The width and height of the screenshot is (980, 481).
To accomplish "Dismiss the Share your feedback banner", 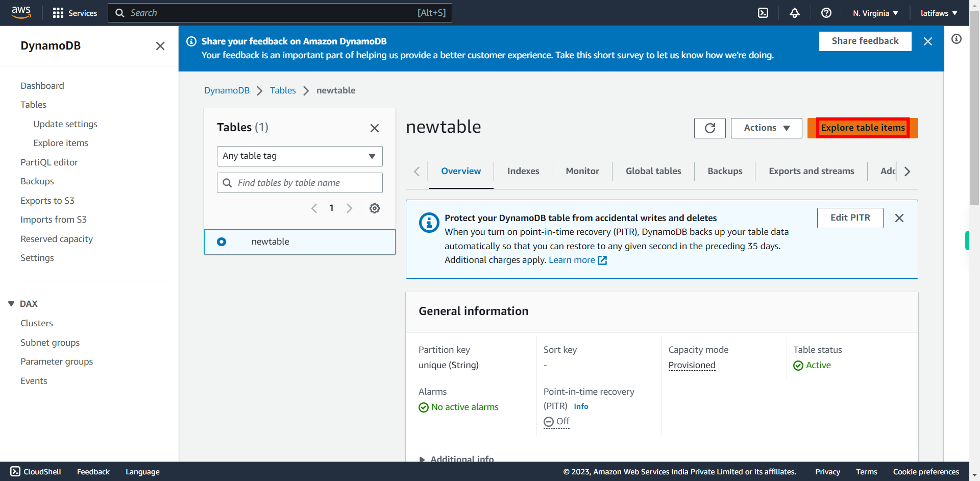I will click(x=928, y=41).
